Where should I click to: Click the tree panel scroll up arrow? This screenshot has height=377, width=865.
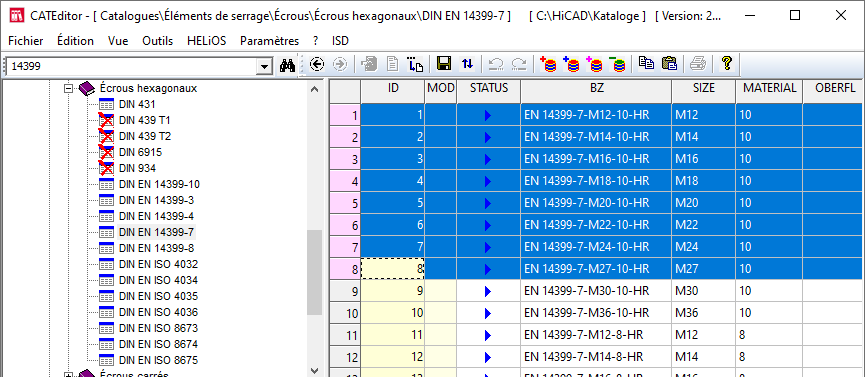(314, 89)
